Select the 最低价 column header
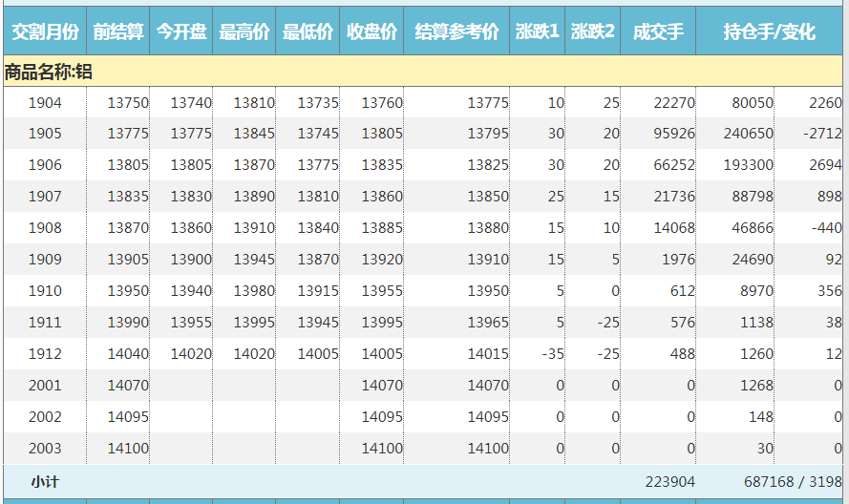The image size is (849, 504). click(x=308, y=32)
